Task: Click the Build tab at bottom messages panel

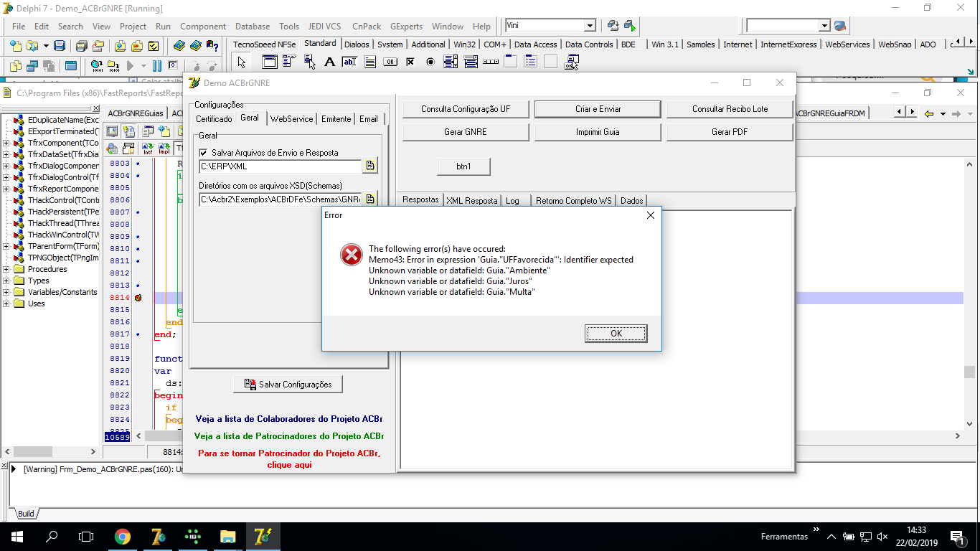Action: click(x=26, y=514)
